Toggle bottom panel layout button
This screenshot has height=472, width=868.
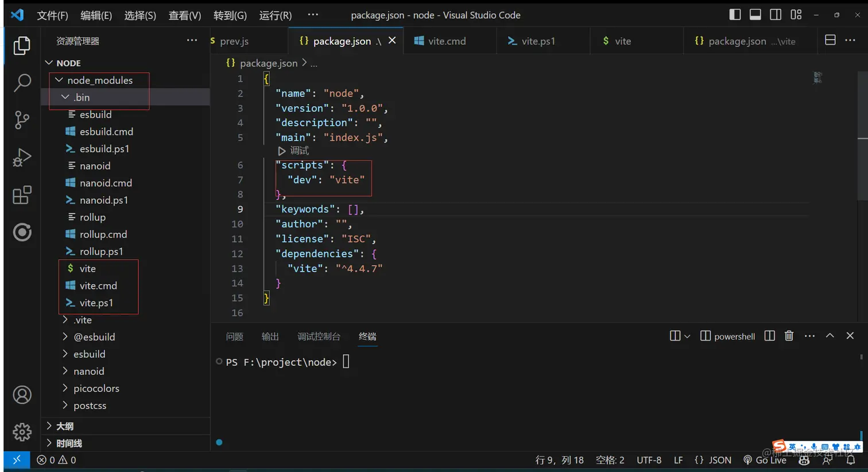pos(755,15)
